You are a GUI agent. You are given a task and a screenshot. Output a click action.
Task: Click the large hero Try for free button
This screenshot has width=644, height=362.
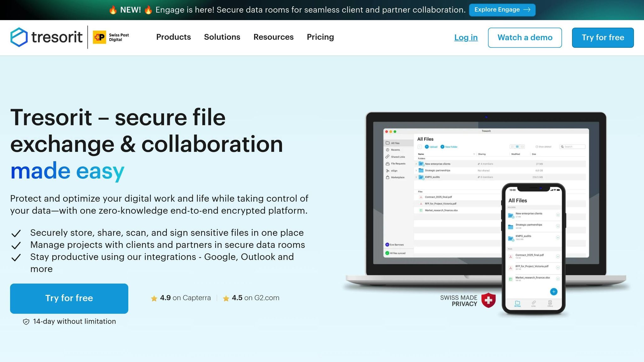69,298
